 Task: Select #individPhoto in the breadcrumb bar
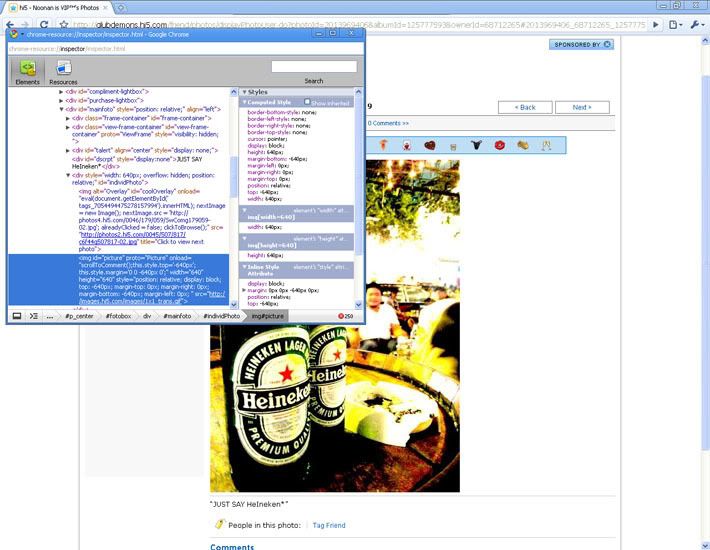coord(221,316)
